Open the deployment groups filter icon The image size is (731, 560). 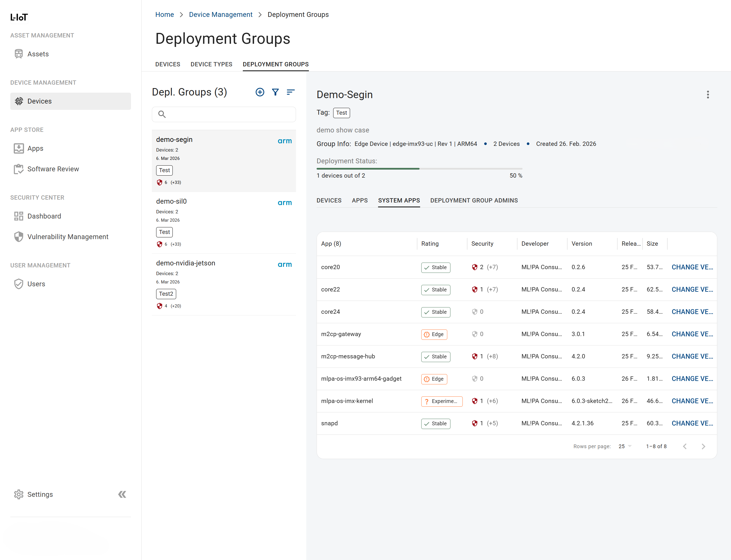[x=275, y=92]
